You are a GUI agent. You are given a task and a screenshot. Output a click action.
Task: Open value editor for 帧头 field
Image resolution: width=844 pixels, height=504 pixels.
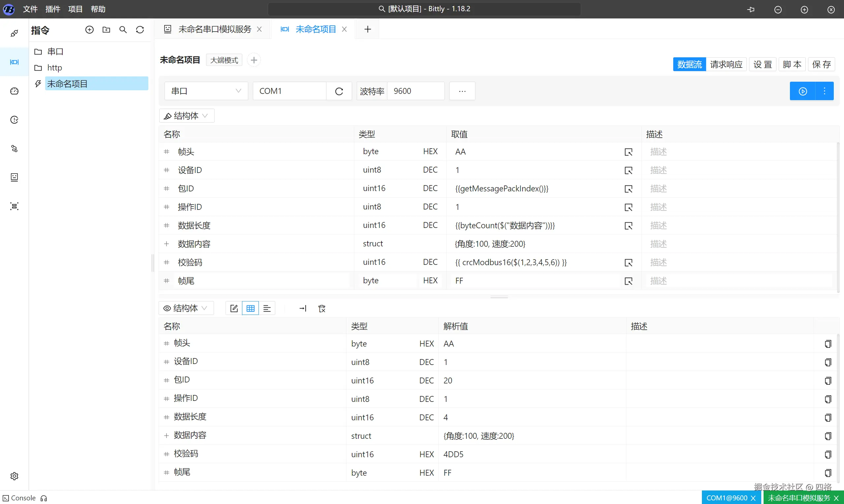(628, 152)
